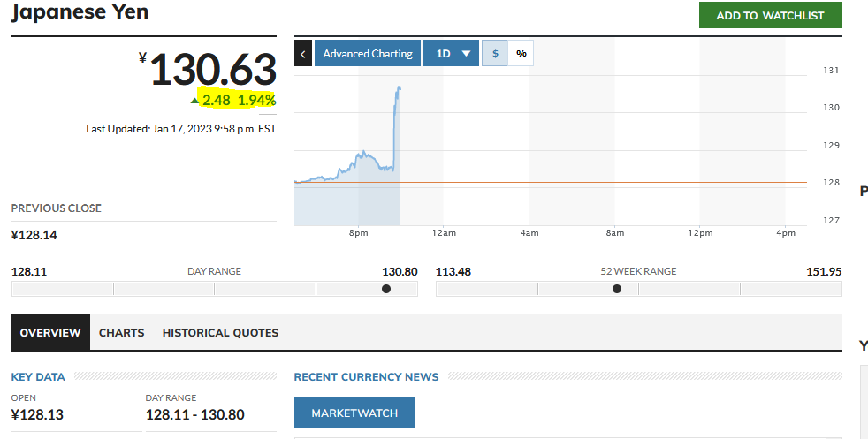Click the 12am label on chart axis

coord(444,233)
